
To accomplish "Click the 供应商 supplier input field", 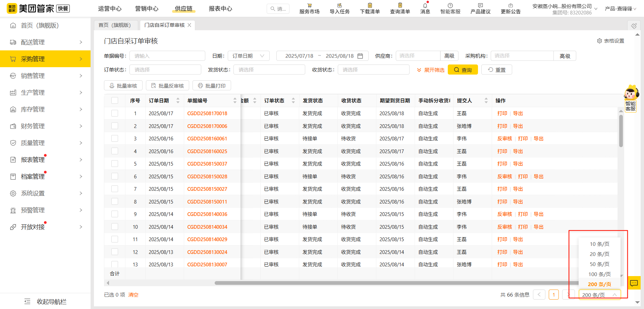I will click(418, 56).
